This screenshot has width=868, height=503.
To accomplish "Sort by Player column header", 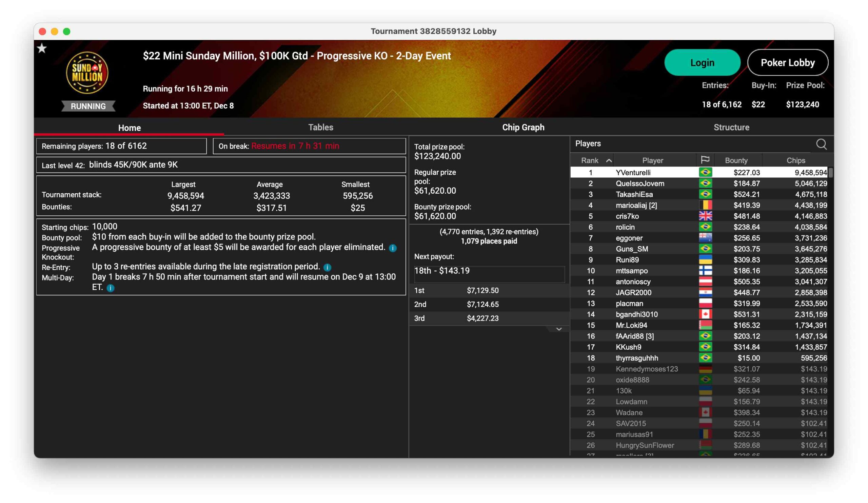I will click(x=652, y=160).
